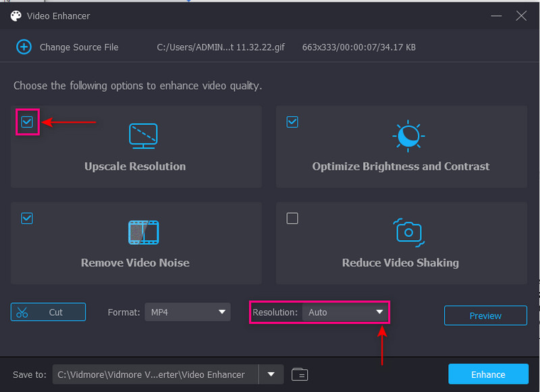Uncheck the Upscale Resolution checkbox
The image size is (540, 392).
[27, 122]
